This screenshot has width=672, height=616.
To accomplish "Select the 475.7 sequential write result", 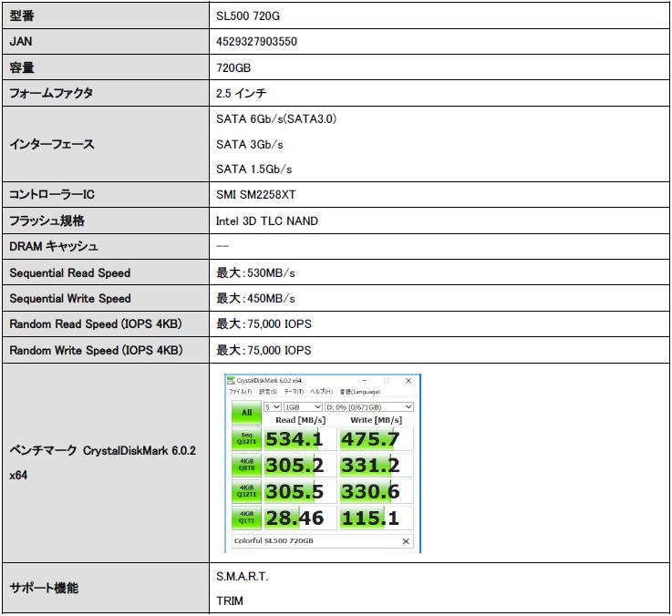I will pos(376,439).
